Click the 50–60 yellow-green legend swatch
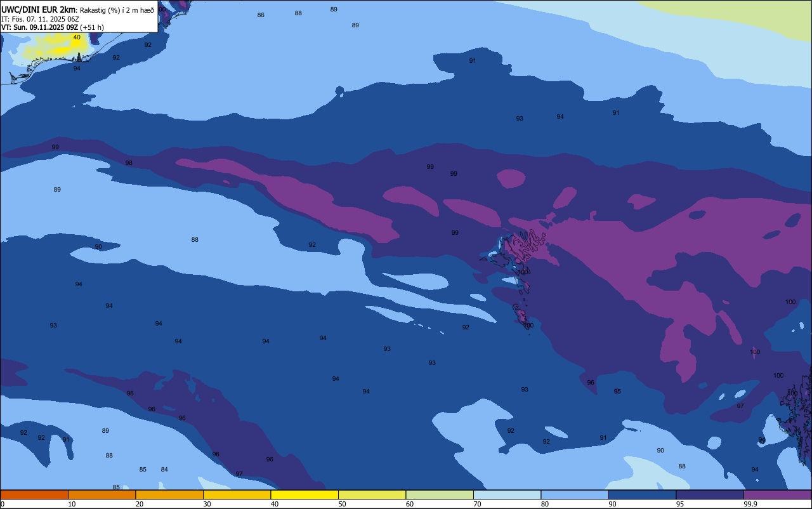 (372, 494)
